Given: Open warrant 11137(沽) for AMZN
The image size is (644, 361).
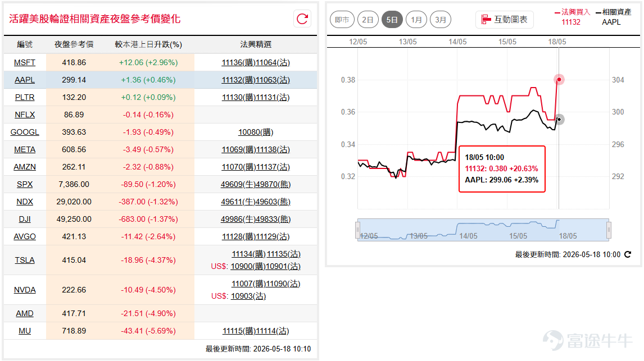Looking at the screenshot, I should pyautogui.click(x=273, y=167).
